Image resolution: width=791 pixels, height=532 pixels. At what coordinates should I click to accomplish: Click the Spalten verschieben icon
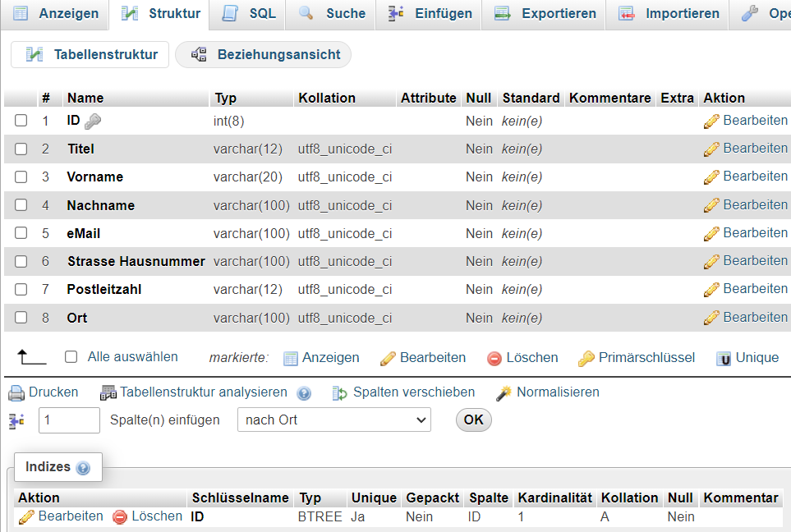pyautogui.click(x=340, y=393)
